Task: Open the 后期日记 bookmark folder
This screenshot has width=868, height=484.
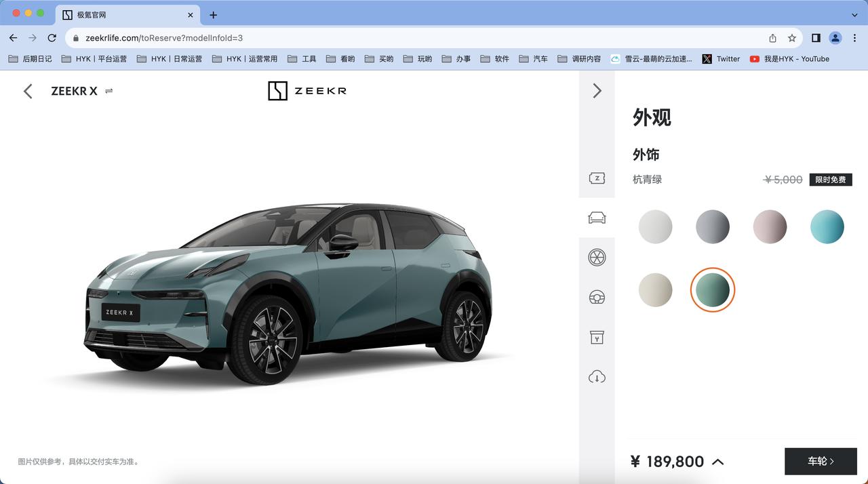Action: click(x=31, y=59)
